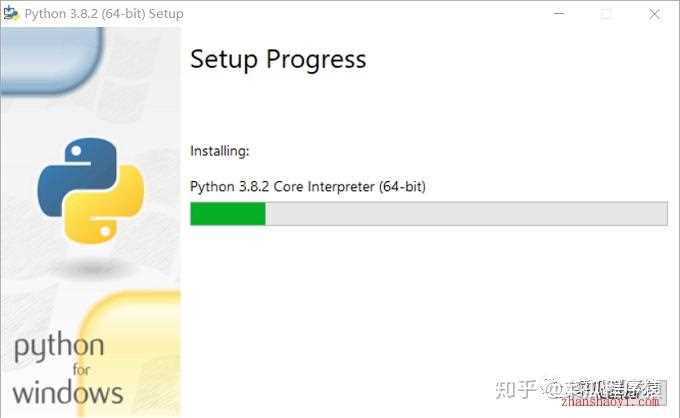Click the "for" word in sidebar branding

click(x=81, y=370)
